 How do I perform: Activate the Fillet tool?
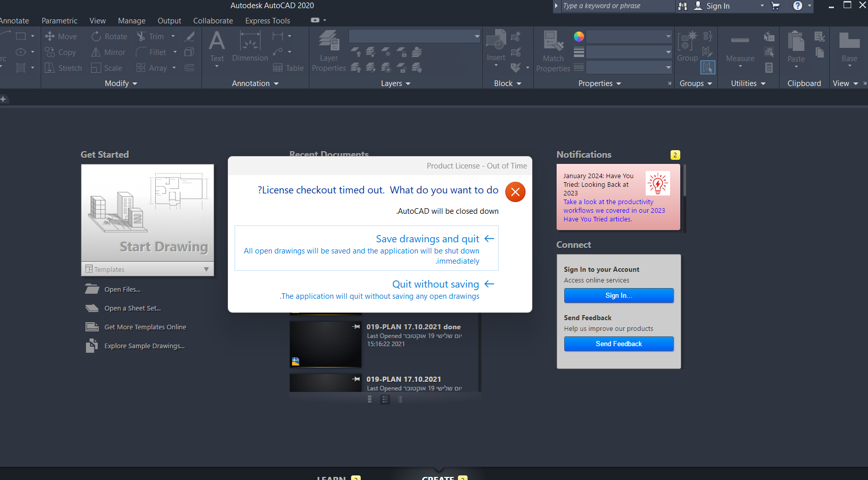(151, 52)
